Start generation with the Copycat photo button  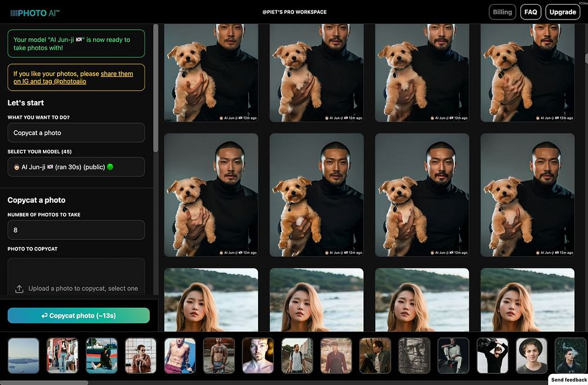pos(79,316)
